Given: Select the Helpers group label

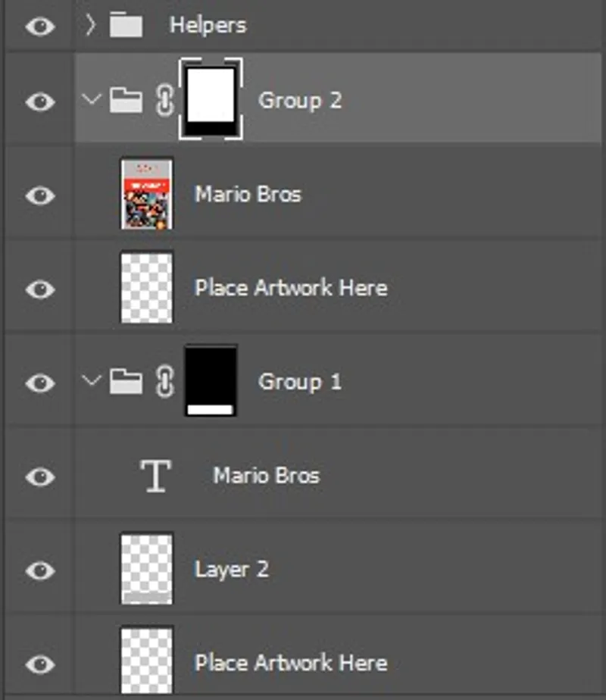Looking at the screenshot, I should click(208, 26).
